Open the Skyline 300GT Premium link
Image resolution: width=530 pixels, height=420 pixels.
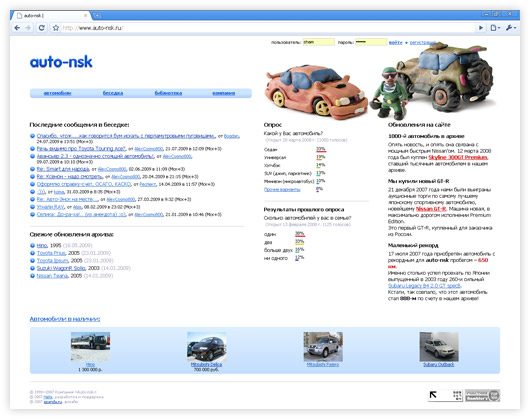(458, 157)
